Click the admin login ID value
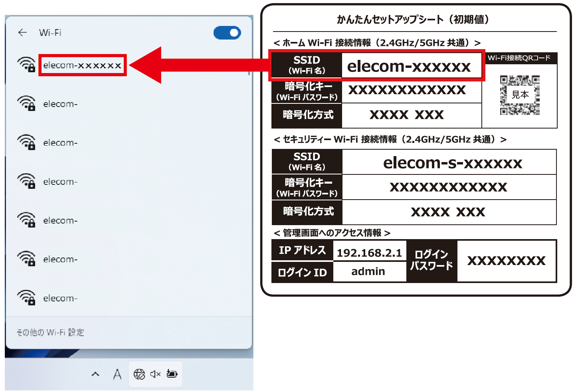The image size is (576, 392). [x=368, y=271]
